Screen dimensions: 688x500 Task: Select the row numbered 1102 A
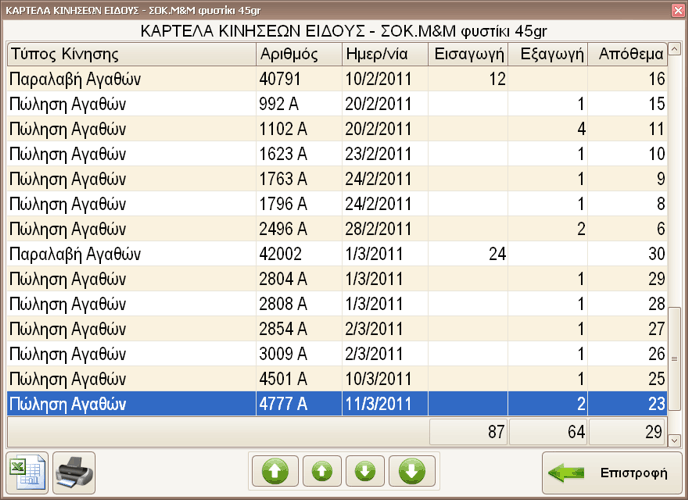click(337, 129)
